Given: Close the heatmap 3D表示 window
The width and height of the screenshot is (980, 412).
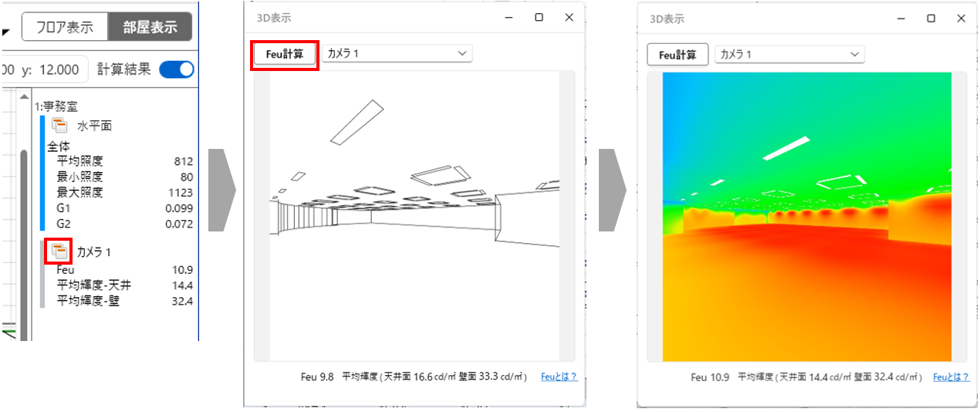Looking at the screenshot, I should click(961, 19).
